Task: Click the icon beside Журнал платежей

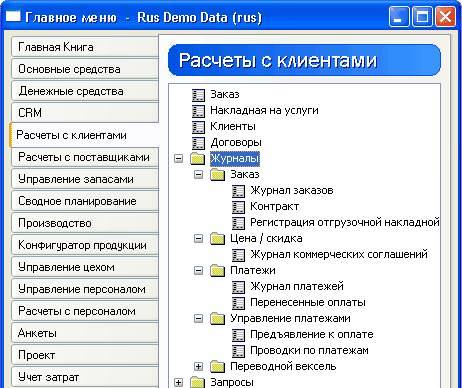Action: click(x=238, y=287)
